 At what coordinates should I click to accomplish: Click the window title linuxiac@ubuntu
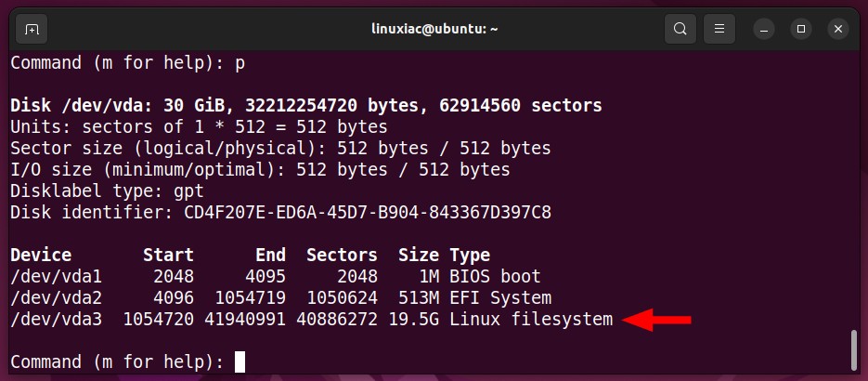click(x=434, y=29)
